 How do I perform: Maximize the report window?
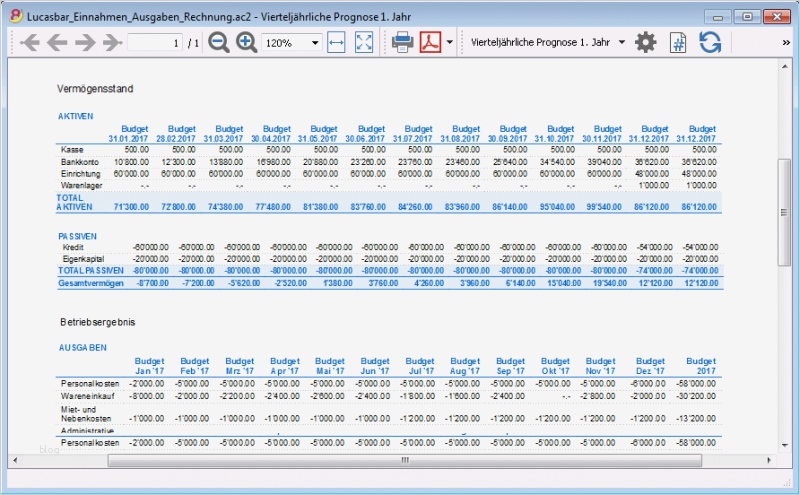pos(747,17)
